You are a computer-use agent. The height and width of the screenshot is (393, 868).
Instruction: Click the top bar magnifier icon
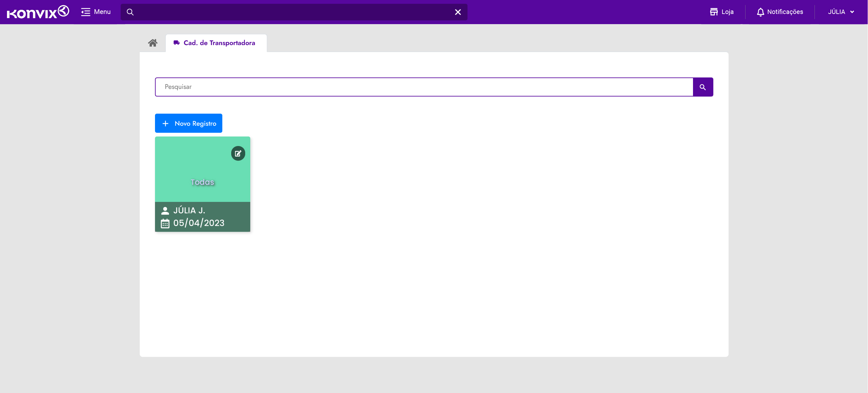[x=130, y=12]
